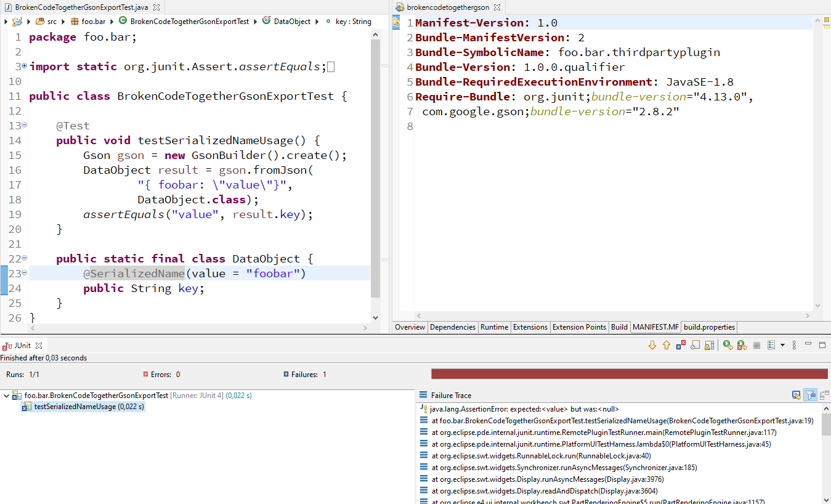Open the test run history dropdown

pyautogui.click(x=782, y=344)
